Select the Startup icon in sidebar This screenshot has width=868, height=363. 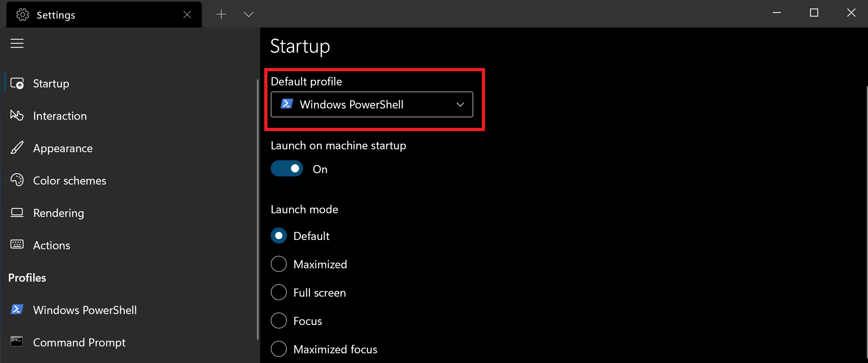tap(17, 83)
